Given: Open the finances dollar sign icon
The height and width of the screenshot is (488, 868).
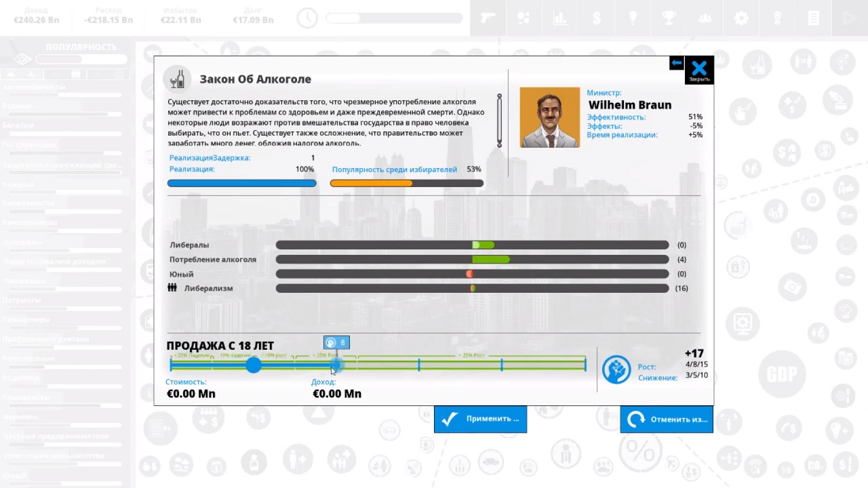Looking at the screenshot, I should coord(597,18).
